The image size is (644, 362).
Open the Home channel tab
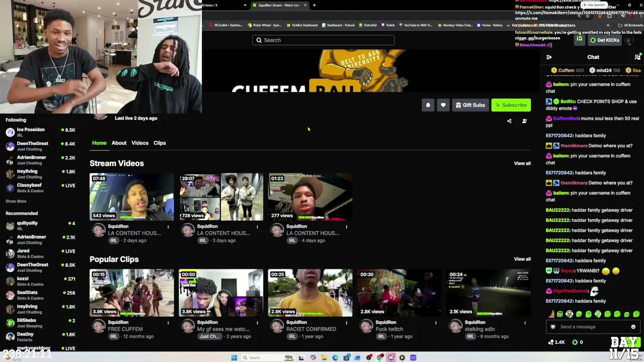99,143
